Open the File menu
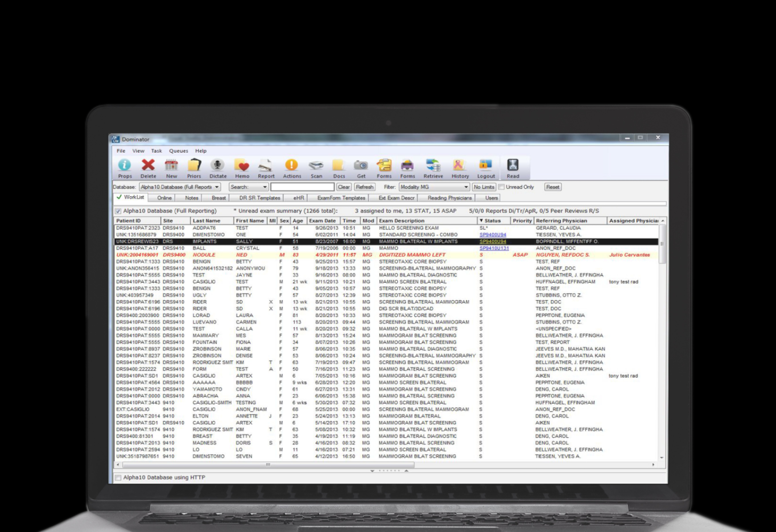Screen dimensions: 776x532 121,151
